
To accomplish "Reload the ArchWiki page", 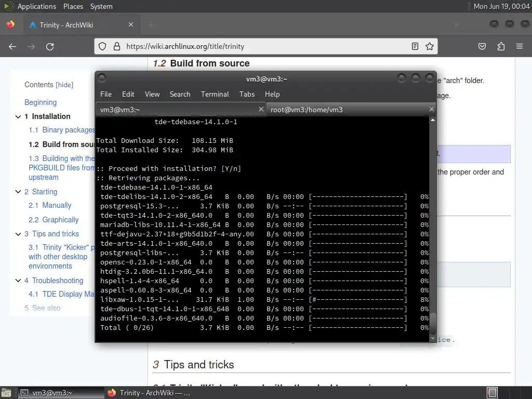I will pos(50,46).
